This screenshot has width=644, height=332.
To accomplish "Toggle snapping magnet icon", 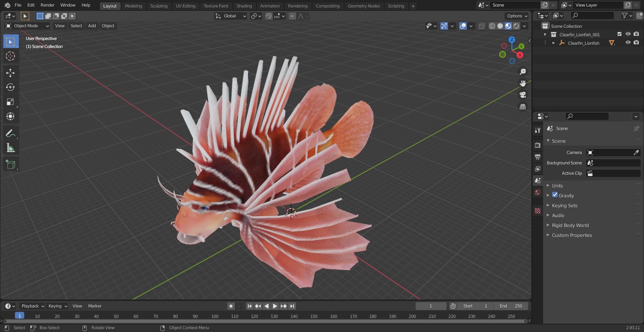I will point(269,16).
